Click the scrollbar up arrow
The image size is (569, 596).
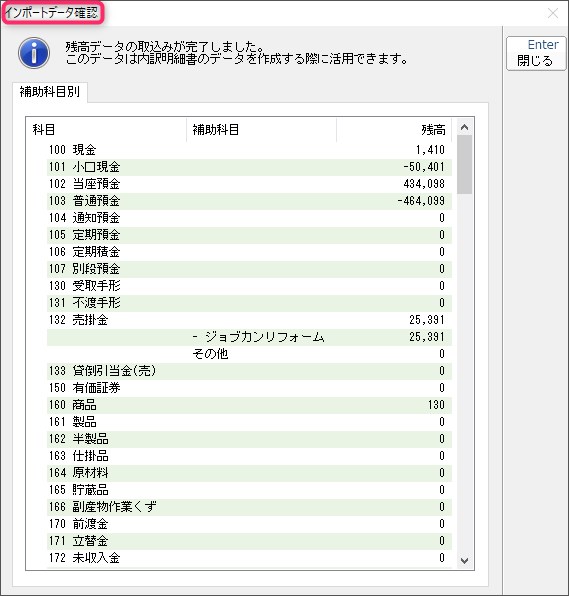click(x=464, y=127)
